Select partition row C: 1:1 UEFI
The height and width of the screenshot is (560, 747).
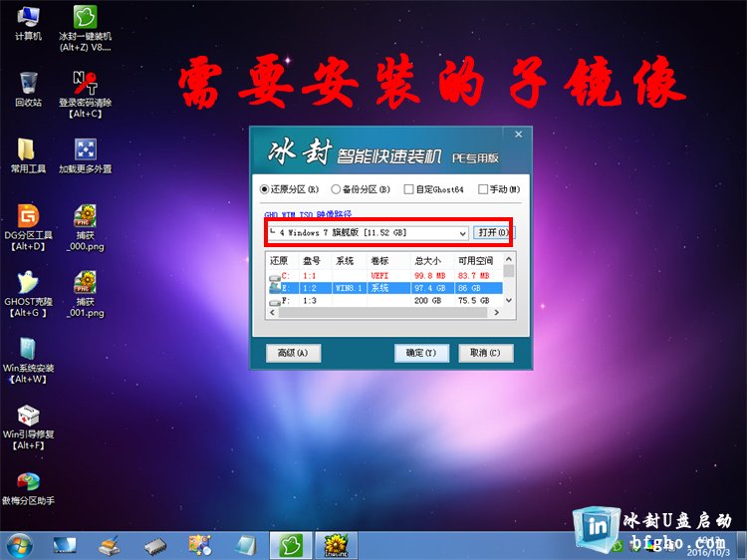(384, 275)
